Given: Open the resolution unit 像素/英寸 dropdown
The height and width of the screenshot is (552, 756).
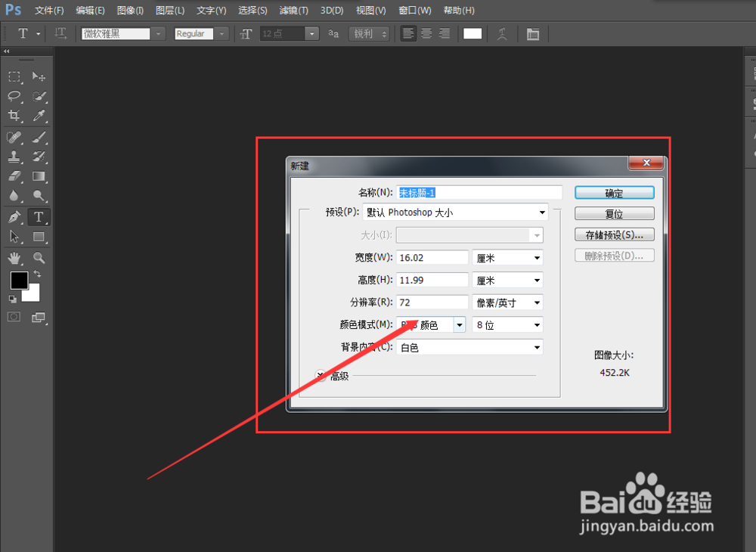Looking at the screenshot, I should [508, 302].
